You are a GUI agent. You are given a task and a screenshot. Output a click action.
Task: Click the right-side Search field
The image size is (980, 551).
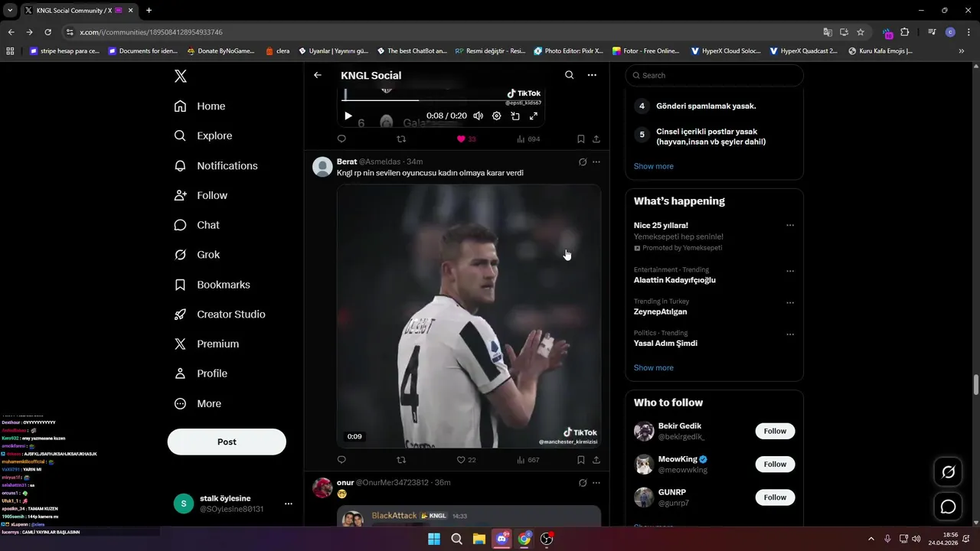(714, 75)
